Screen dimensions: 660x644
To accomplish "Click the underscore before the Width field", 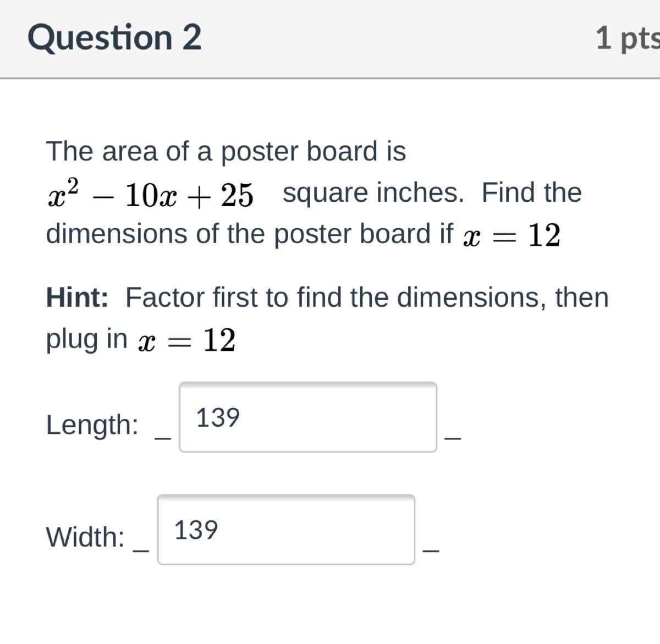I will (141, 549).
